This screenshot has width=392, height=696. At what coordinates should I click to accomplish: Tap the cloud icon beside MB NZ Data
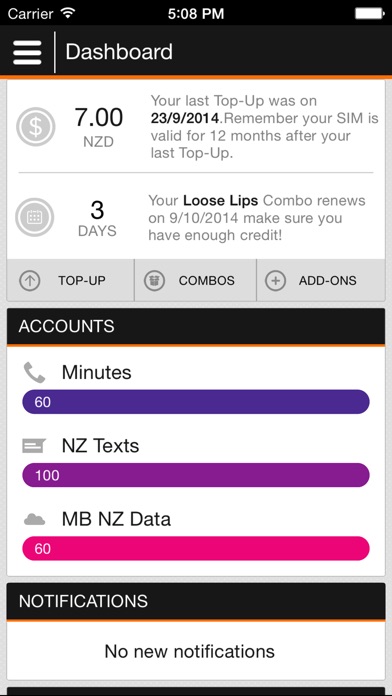pos(34,519)
